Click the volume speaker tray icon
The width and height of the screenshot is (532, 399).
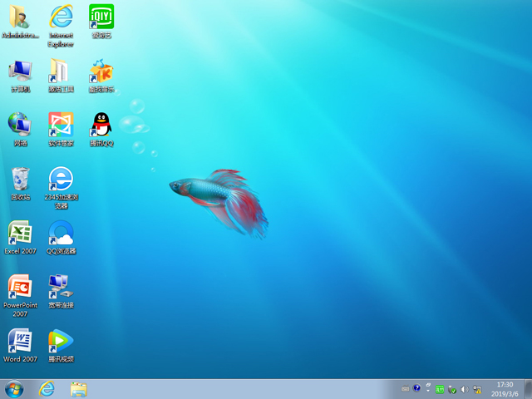464,389
